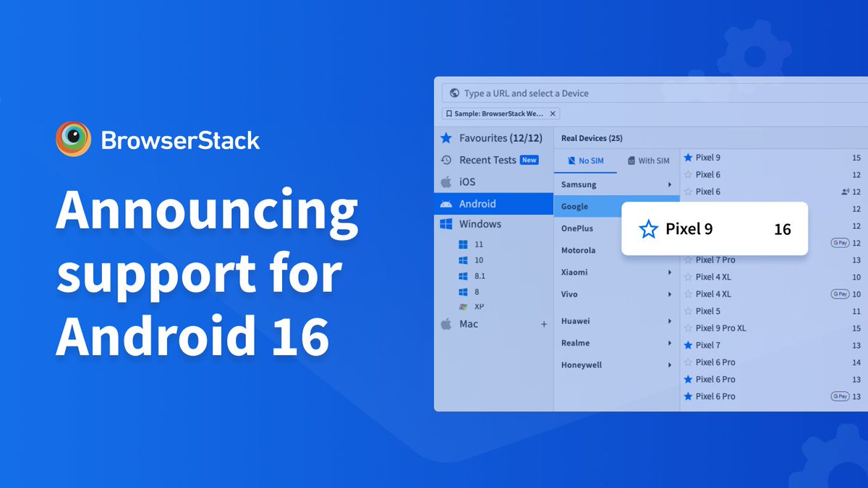
Task: Favourite Pixel 9 Pro XL using its star
Action: [688, 328]
